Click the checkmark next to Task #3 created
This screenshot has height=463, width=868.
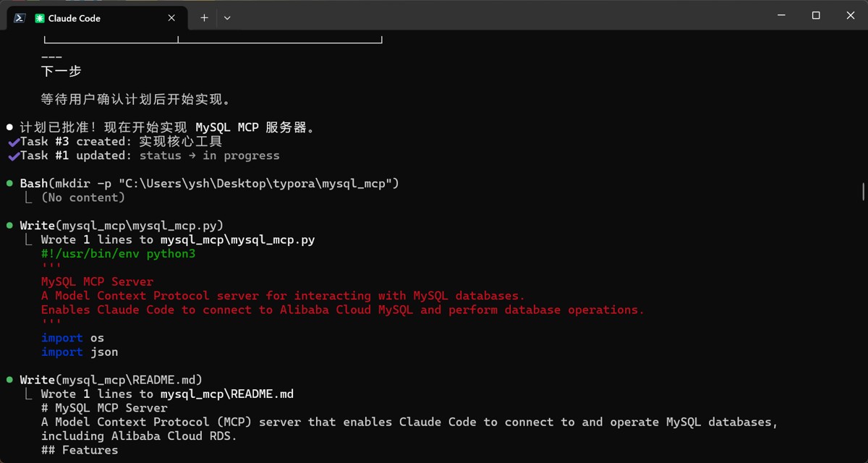coord(13,142)
